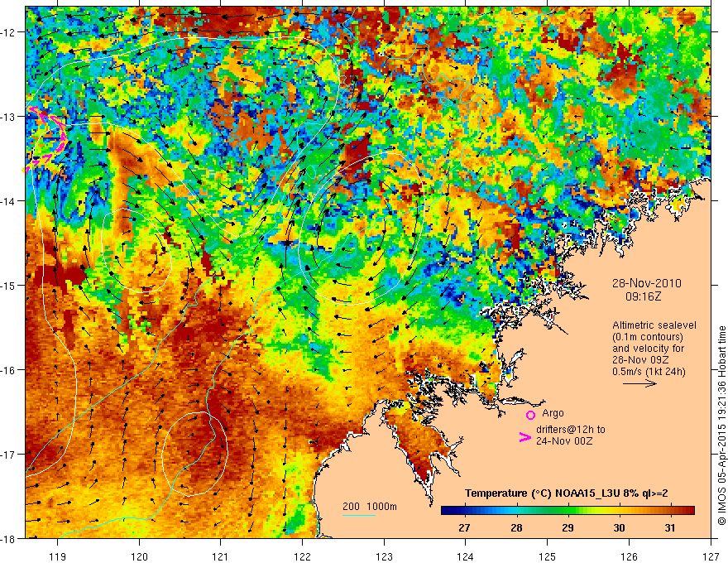Click the "200 1000m" bathymetry label

(x=370, y=507)
